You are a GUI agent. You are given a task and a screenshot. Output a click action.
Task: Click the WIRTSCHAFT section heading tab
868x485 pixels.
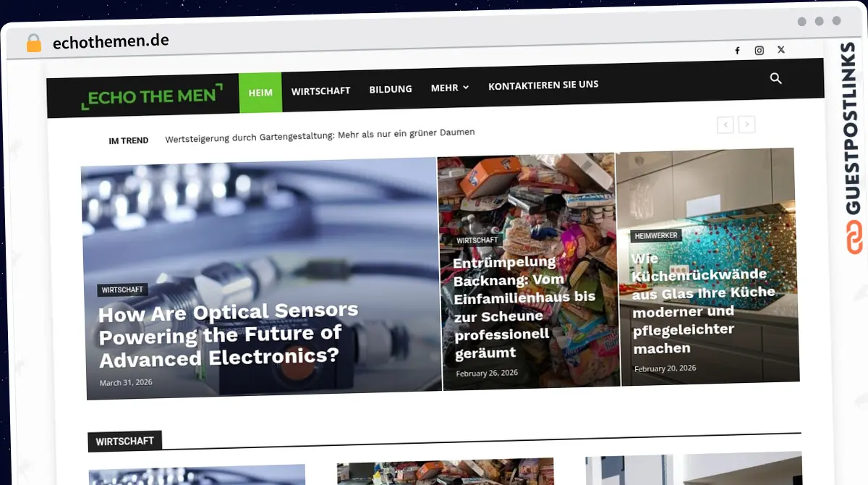coord(124,441)
